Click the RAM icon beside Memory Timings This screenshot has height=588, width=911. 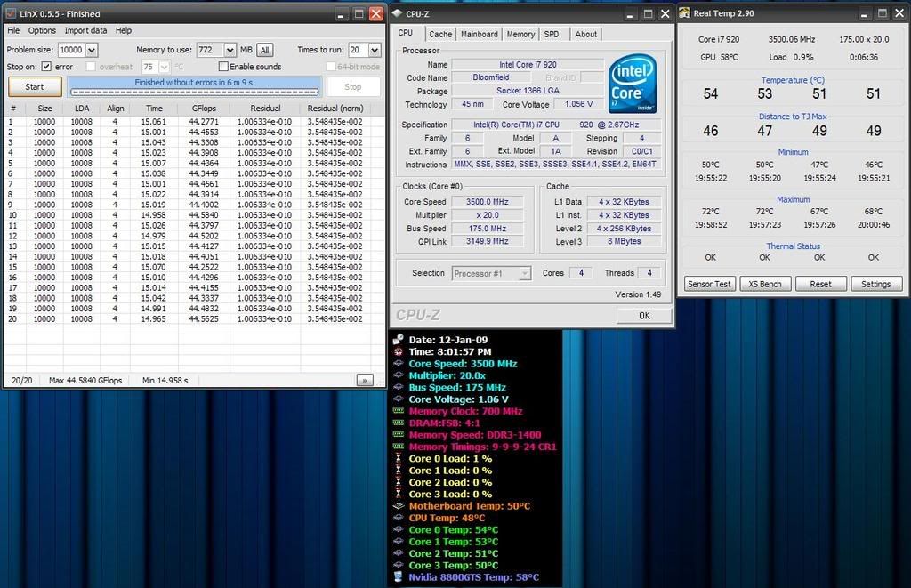398,447
